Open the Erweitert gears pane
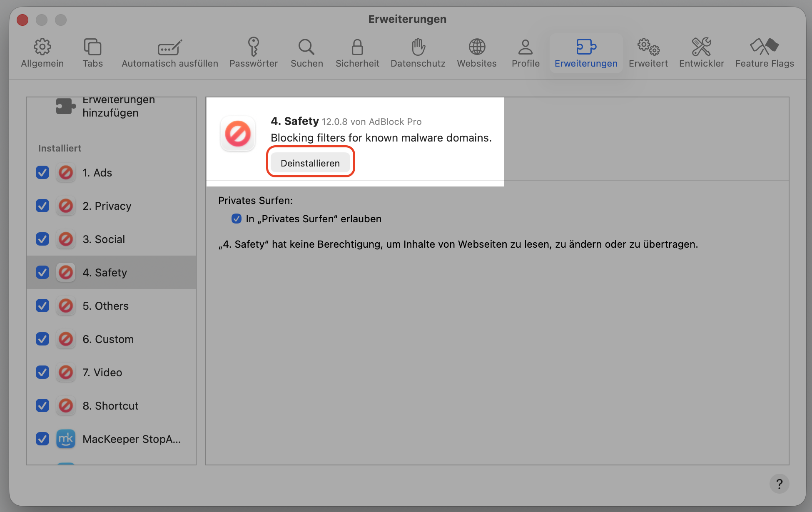Screen dimensions: 812x512 coord(648,53)
